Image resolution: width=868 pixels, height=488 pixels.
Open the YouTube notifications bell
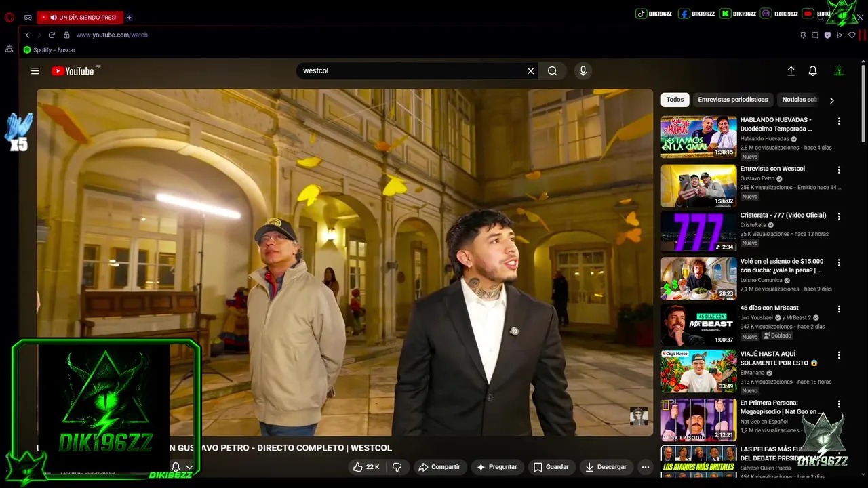tap(812, 70)
